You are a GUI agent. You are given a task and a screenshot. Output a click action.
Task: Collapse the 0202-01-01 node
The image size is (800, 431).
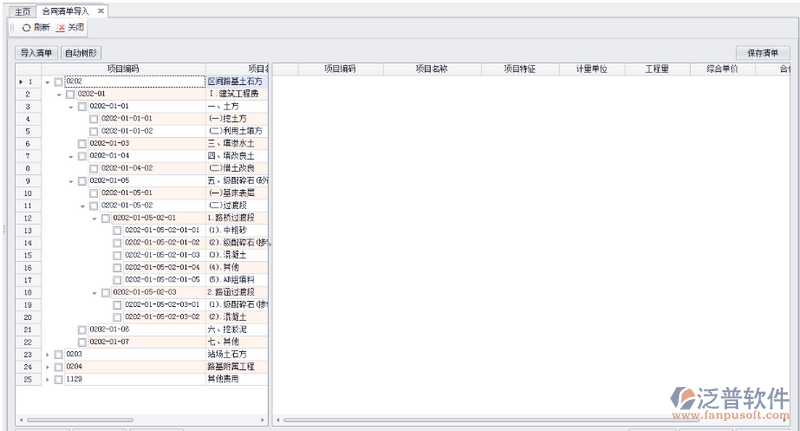[71, 107]
